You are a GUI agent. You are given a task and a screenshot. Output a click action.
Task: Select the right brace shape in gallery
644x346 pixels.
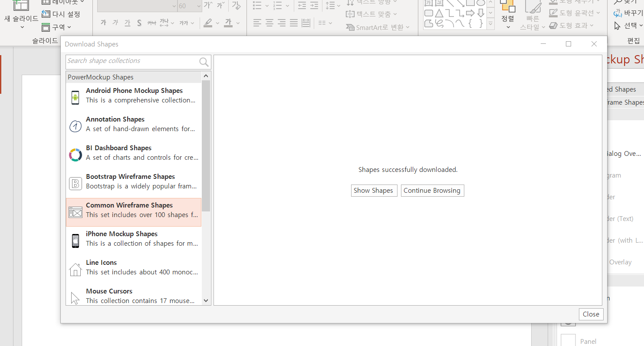pyautogui.click(x=480, y=23)
